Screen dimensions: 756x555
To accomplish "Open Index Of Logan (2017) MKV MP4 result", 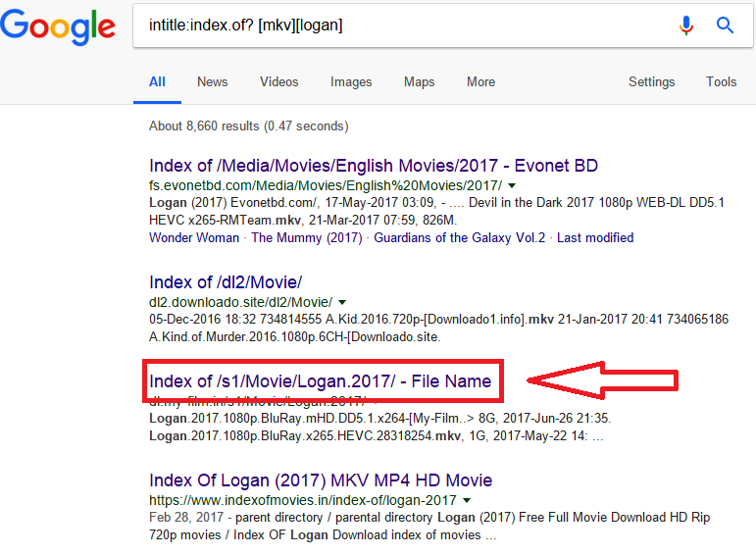I will (x=321, y=480).
